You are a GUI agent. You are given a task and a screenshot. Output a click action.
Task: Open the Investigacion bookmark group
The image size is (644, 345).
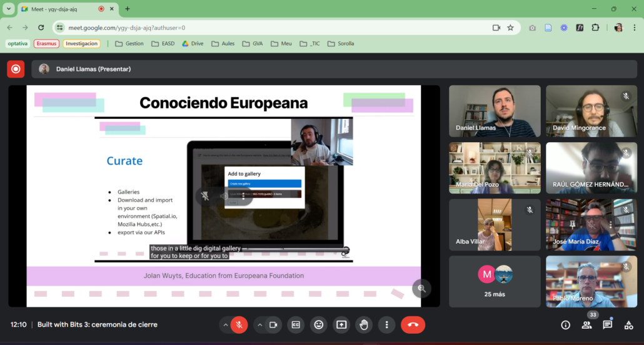(x=82, y=44)
